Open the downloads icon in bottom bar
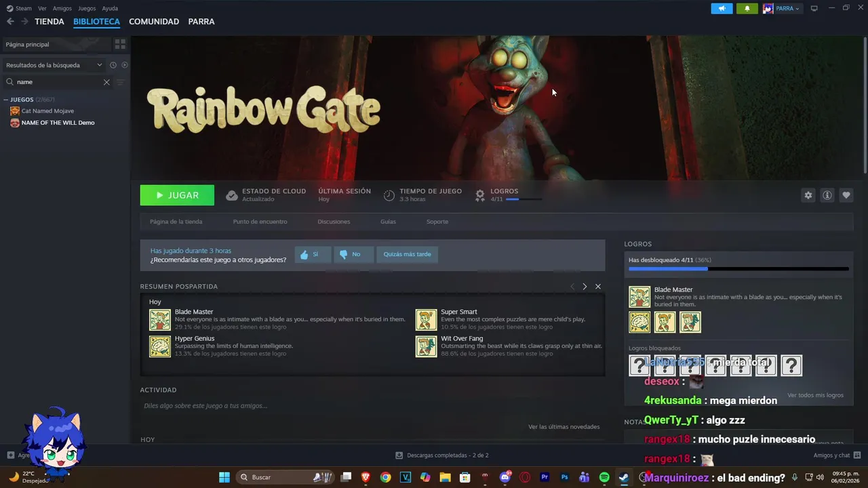Image resolution: width=868 pixels, height=488 pixels. coord(399,455)
